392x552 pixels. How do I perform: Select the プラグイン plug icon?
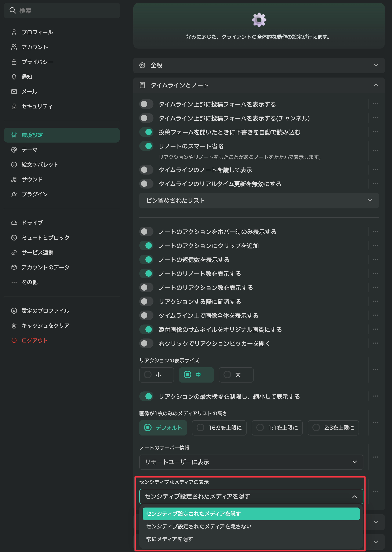14,194
